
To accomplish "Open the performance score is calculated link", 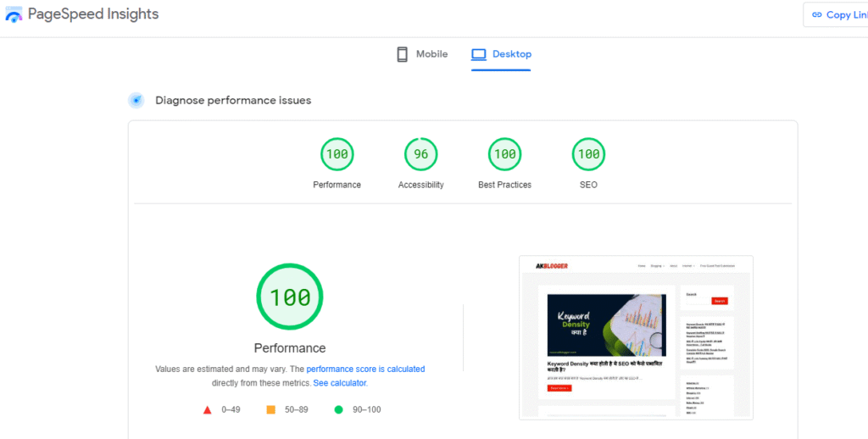I will click(366, 369).
